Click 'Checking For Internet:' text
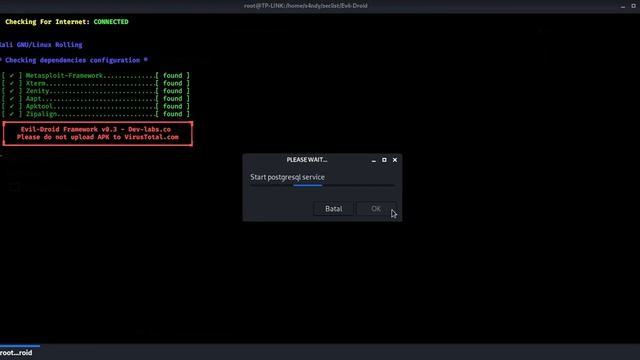Image resolution: width=640 pixels, height=360 pixels. coord(47,22)
